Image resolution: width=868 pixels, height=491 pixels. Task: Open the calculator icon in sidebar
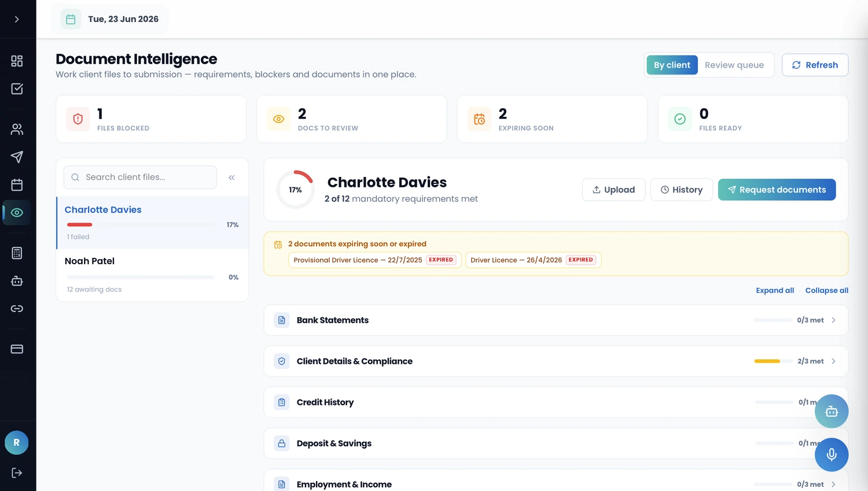pyautogui.click(x=17, y=253)
